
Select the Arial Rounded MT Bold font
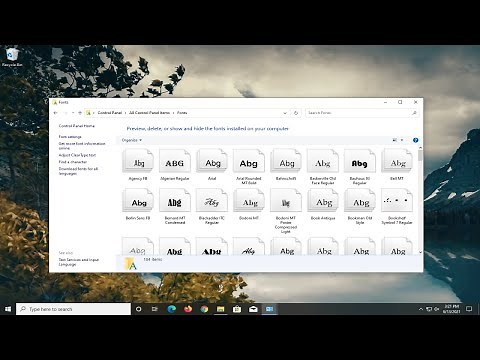pos(249,161)
